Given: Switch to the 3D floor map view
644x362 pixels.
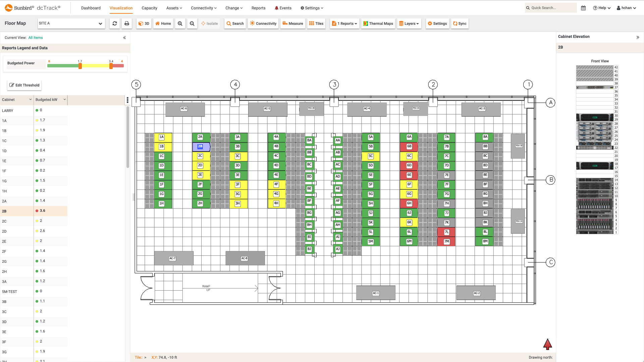Looking at the screenshot, I should point(144,23).
